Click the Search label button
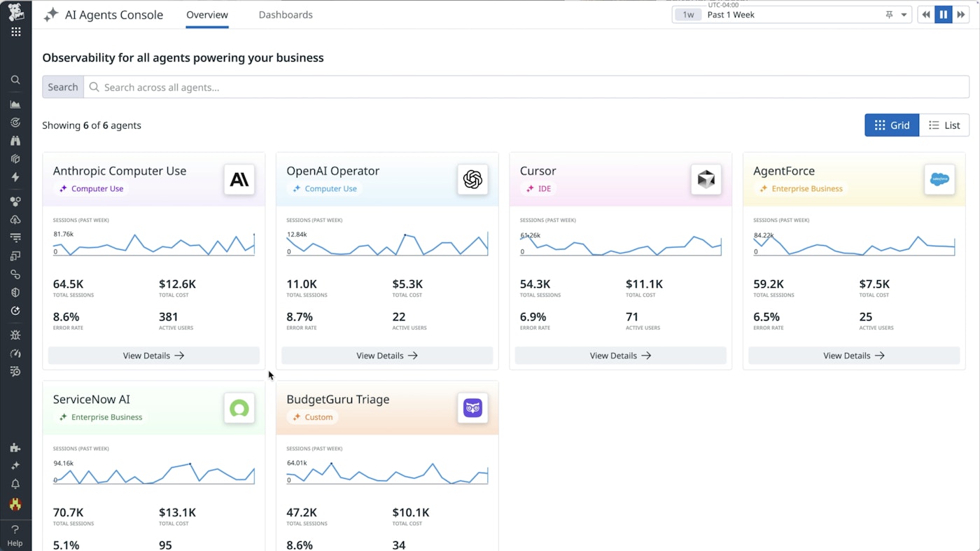 coord(62,87)
